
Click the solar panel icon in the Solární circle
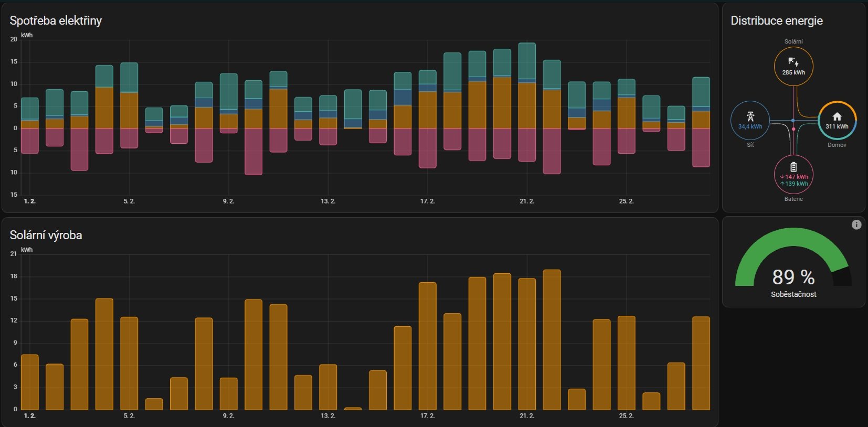793,62
